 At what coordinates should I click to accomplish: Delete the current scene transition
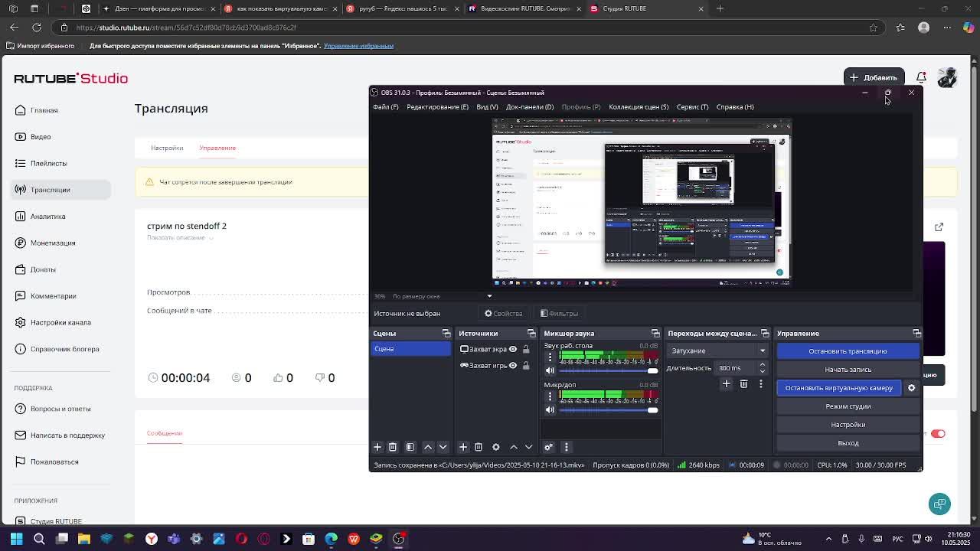(743, 384)
